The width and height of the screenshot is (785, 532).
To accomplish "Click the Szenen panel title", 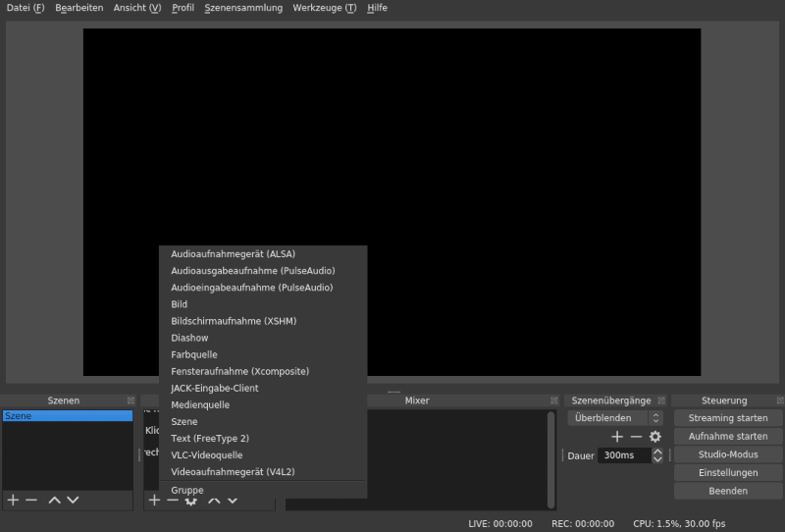I will pyautogui.click(x=64, y=400).
